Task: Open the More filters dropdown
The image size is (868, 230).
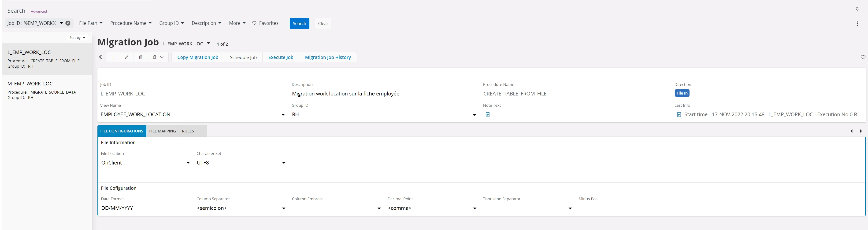Action: [x=237, y=23]
